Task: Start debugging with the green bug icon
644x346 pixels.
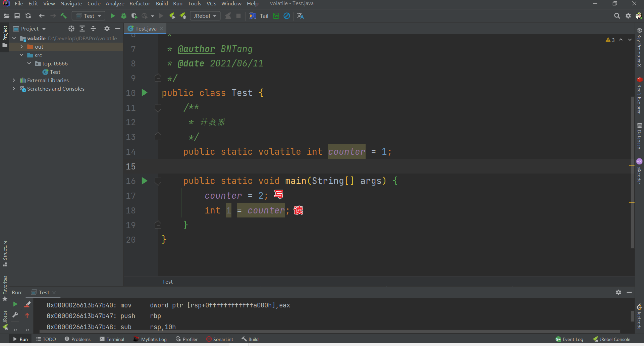Action: click(124, 16)
